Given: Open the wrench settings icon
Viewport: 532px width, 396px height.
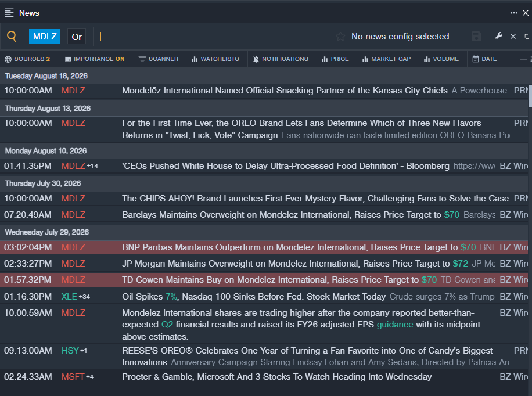Looking at the screenshot, I should [x=498, y=36].
